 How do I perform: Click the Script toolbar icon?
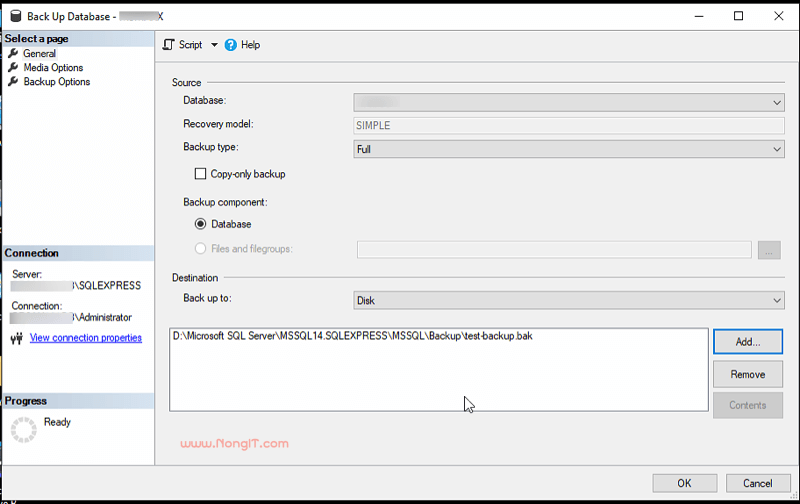pyautogui.click(x=168, y=45)
